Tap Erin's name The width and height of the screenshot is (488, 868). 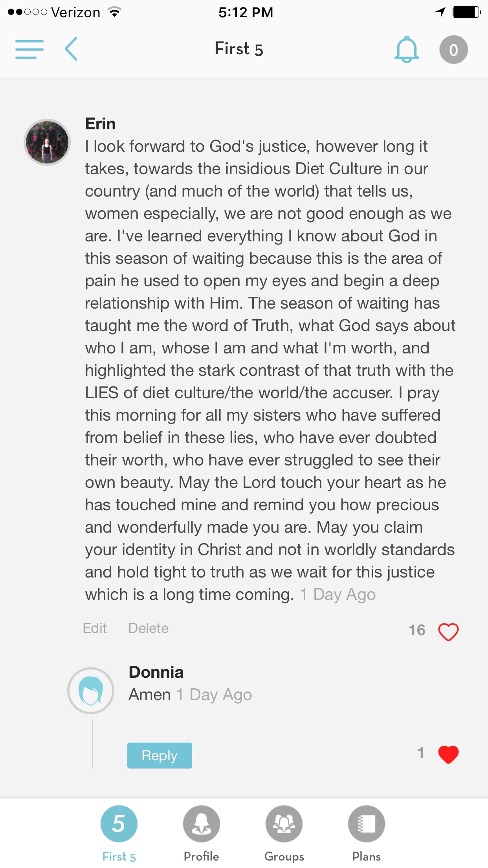tap(100, 124)
